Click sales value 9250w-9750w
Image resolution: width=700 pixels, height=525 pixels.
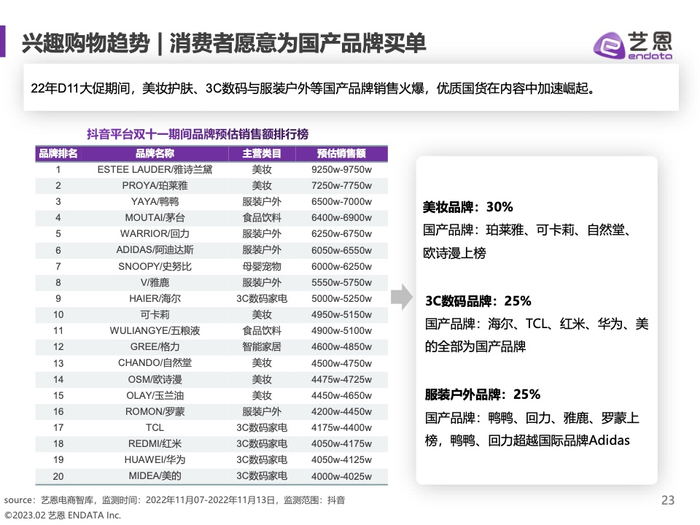click(x=342, y=170)
